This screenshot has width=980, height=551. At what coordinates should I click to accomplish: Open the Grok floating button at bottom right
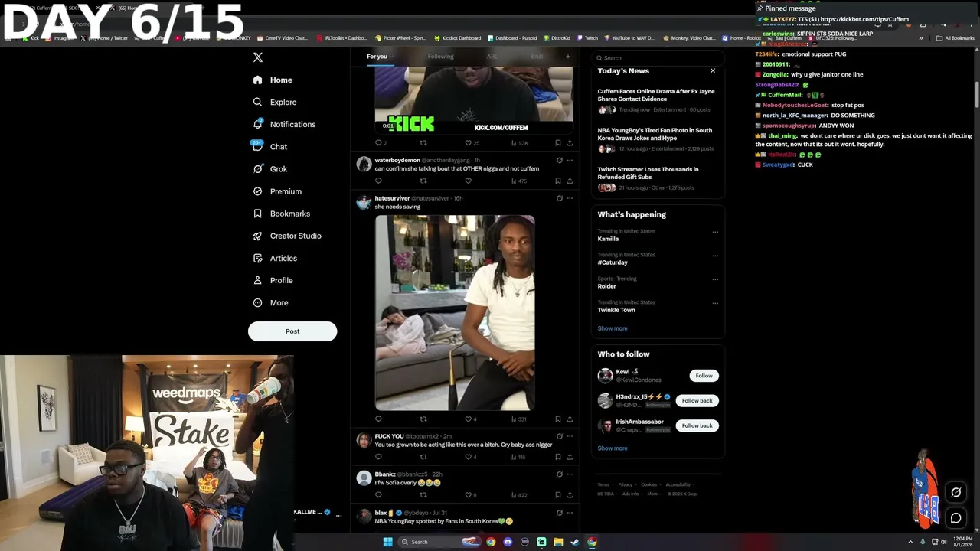[x=955, y=492]
